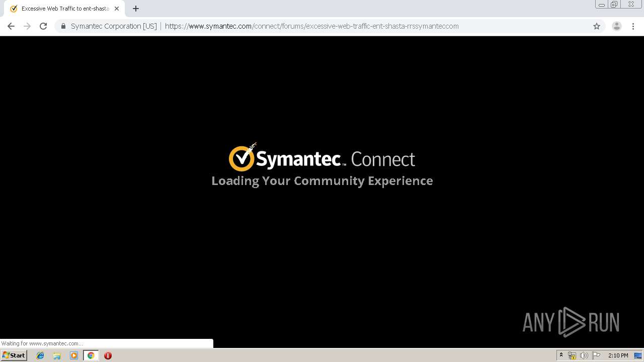Viewport: 644px width, 362px height.
Task: Open the Action Center flag icon
Action: tap(596, 355)
